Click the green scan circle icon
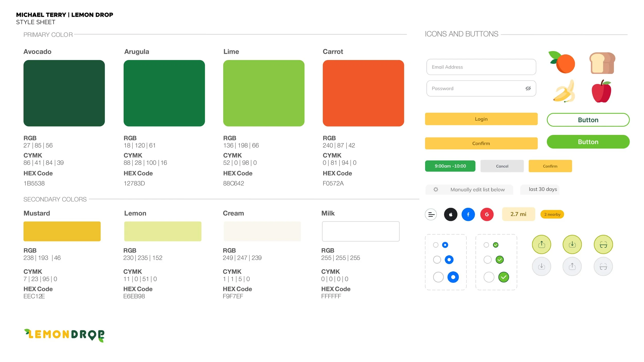The image size is (644, 362). point(603,244)
